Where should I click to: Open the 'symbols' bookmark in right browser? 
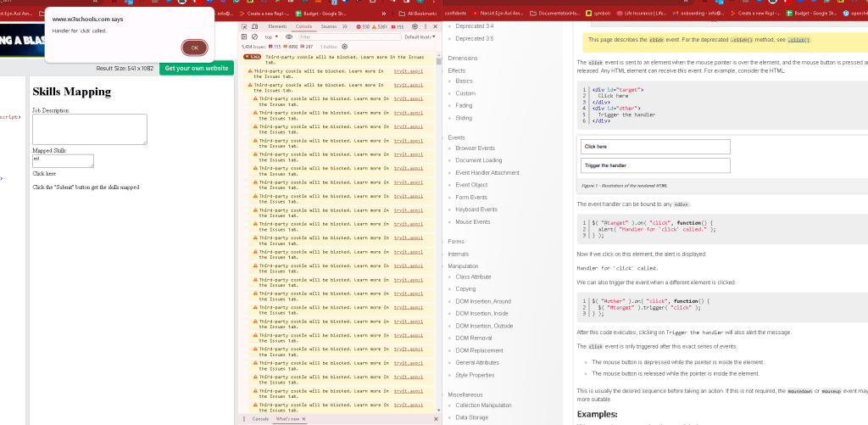click(598, 14)
